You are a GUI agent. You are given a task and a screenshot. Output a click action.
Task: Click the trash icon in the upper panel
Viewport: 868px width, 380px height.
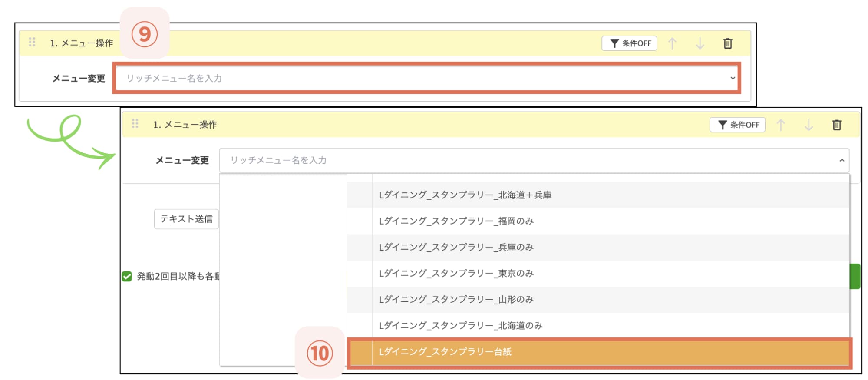point(728,43)
